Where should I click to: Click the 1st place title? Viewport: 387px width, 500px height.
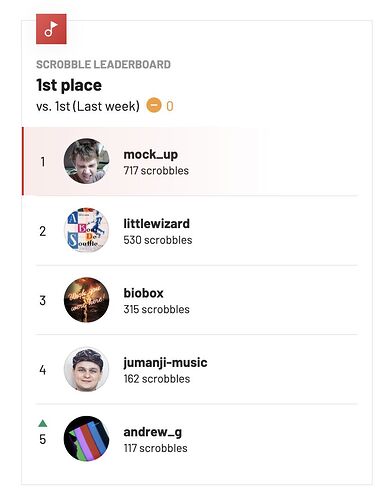[69, 85]
